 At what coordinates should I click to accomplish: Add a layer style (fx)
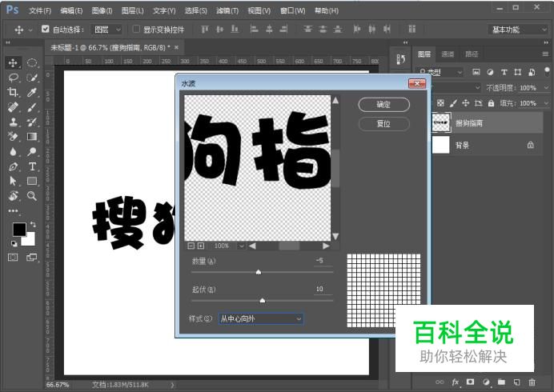[456, 382]
